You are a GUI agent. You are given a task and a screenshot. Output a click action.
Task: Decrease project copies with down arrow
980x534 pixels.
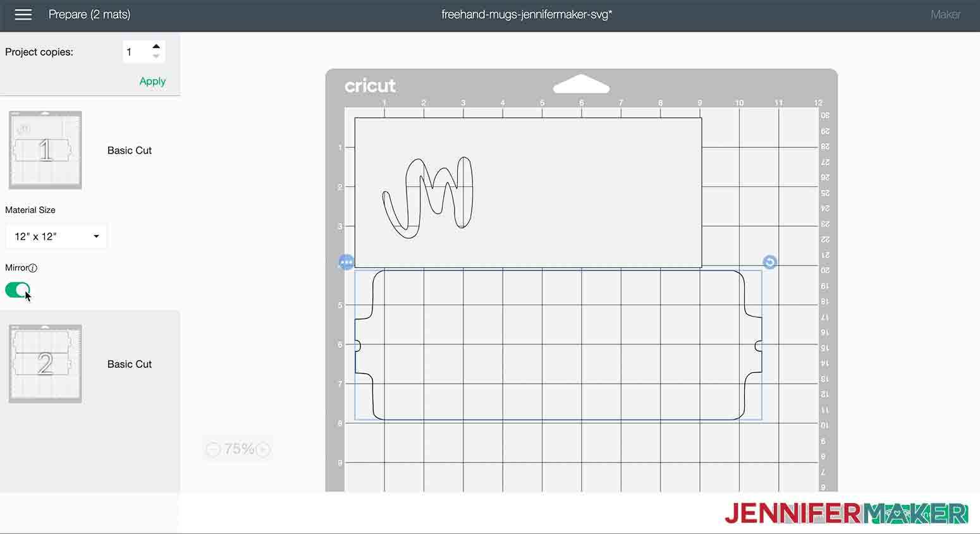click(x=156, y=56)
